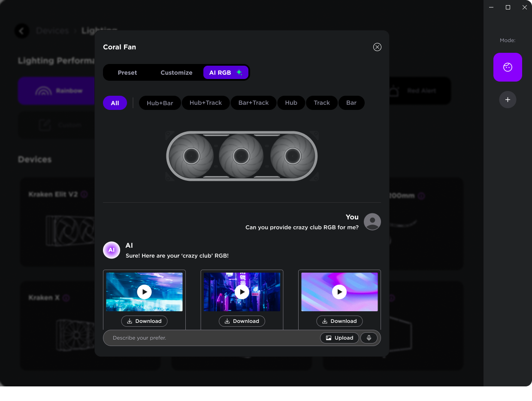Add a new mode with plus button

point(508,100)
